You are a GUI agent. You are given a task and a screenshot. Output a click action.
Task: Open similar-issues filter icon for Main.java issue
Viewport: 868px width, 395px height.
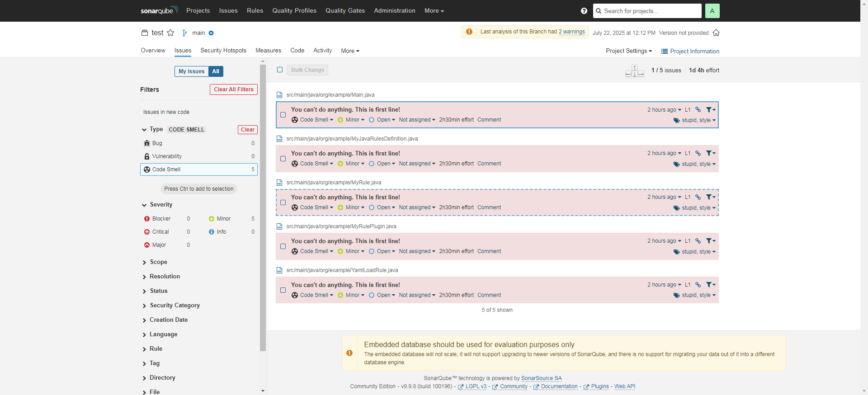711,109
